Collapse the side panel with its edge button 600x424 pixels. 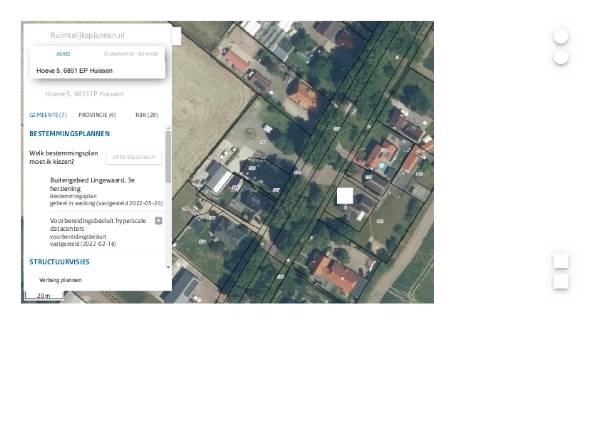(176, 36)
